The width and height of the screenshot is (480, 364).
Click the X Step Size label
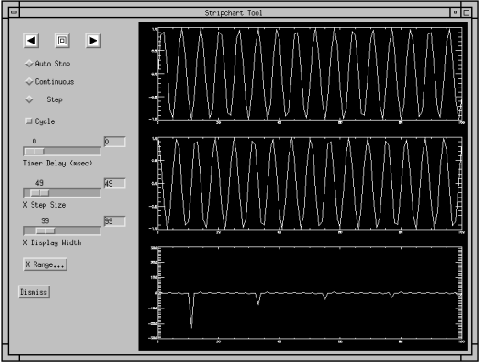click(x=44, y=205)
